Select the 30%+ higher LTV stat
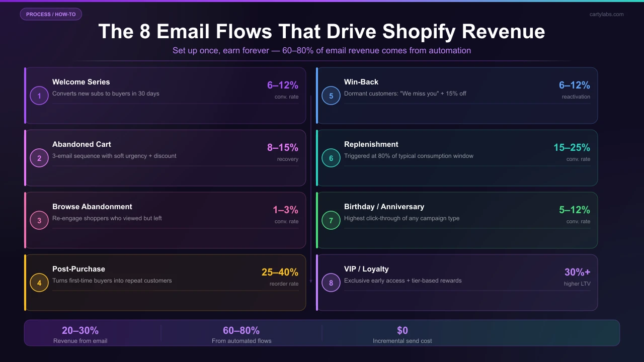 point(577,272)
